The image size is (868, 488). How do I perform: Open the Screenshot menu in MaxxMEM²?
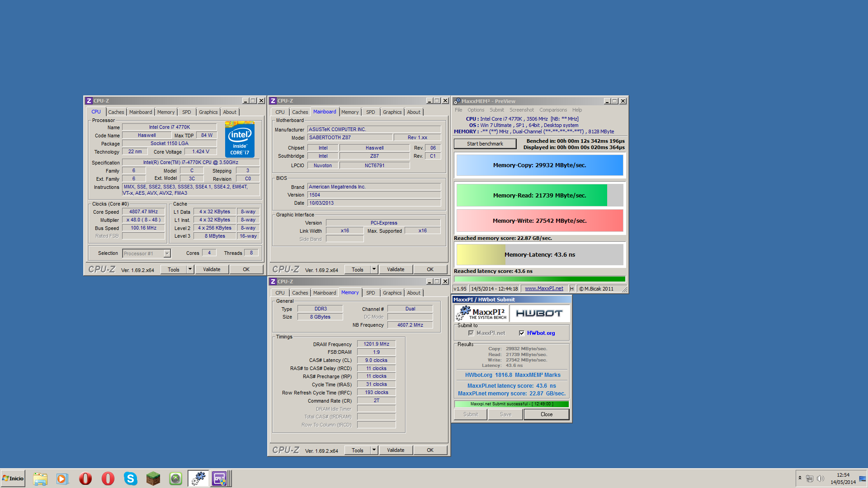[522, 110]
